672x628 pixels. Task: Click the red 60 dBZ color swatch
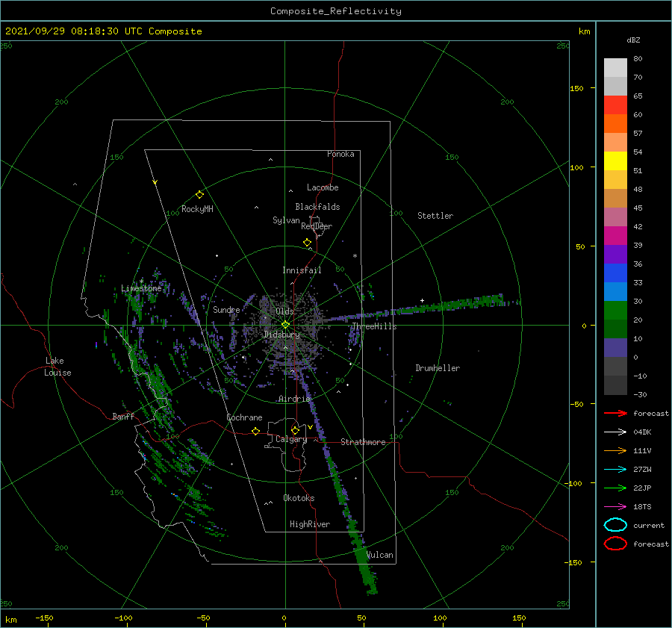(615, 105)
